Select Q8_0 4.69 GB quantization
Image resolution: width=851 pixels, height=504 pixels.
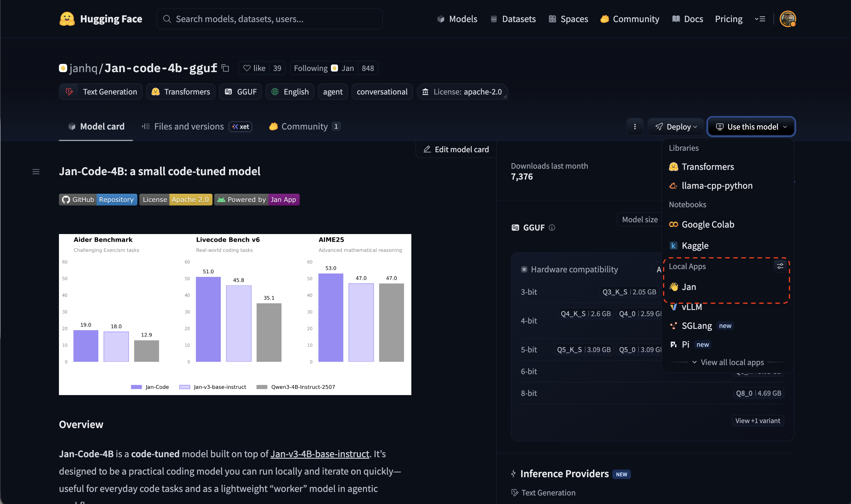758,393
